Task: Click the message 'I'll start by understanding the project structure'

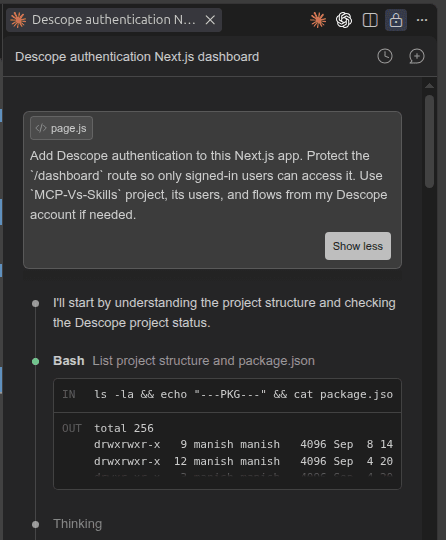Action: [224, 313]
